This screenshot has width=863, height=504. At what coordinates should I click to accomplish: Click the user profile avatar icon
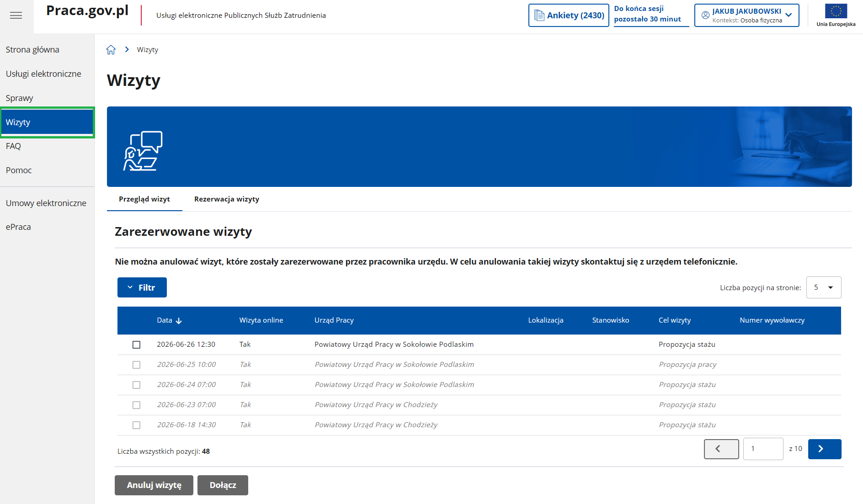[705, 15]
